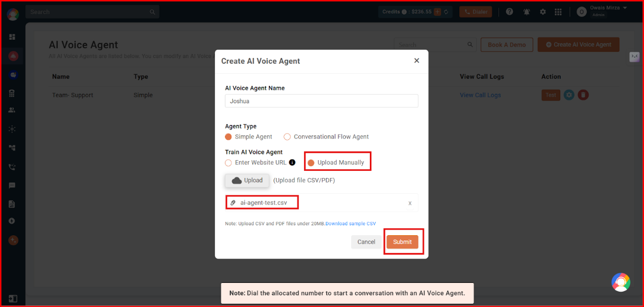Image resolution: width=644 pixels, height=307 pixels.
Task: Open the dialpad icon in sidebar
Action: pyautogui.click(x=12, y=93)
